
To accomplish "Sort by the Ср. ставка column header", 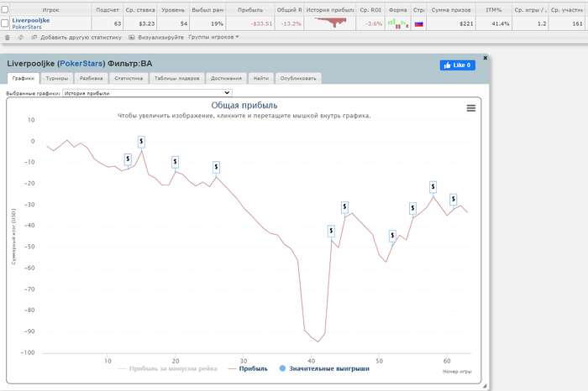I will [140, 10].
